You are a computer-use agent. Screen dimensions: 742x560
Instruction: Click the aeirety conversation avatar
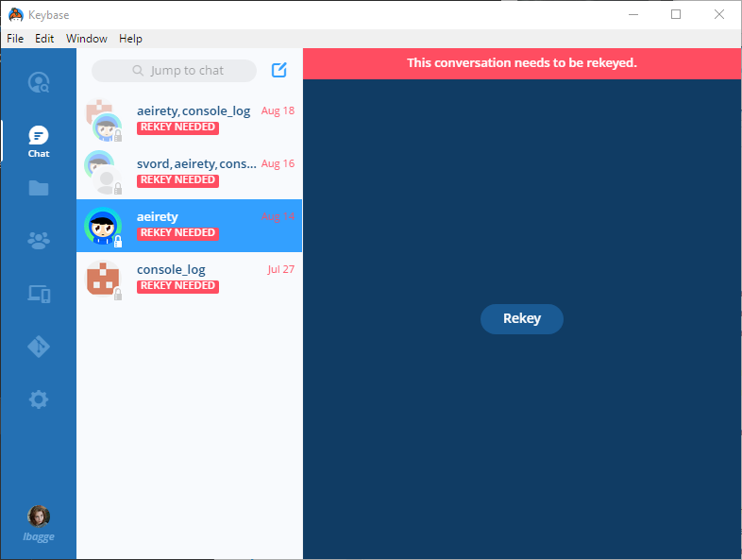click(103, 227)
